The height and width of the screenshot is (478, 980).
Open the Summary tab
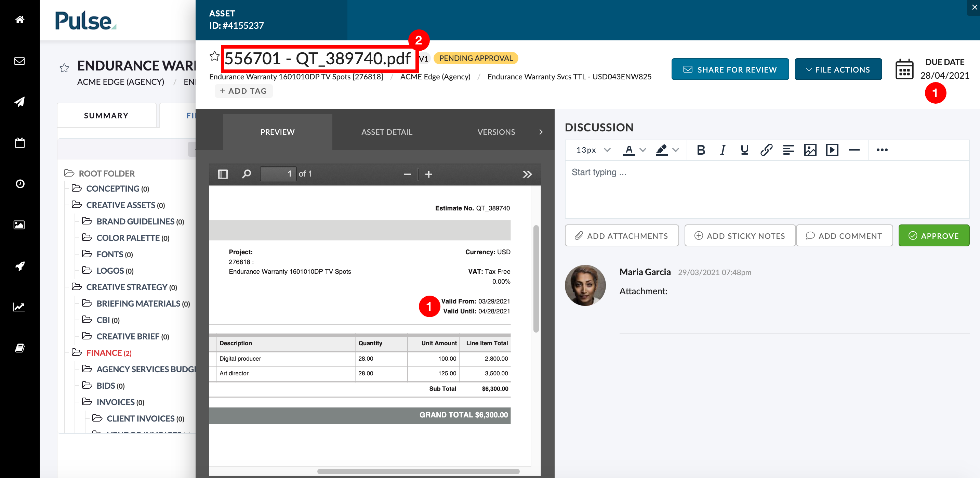(x=107, y=116)
